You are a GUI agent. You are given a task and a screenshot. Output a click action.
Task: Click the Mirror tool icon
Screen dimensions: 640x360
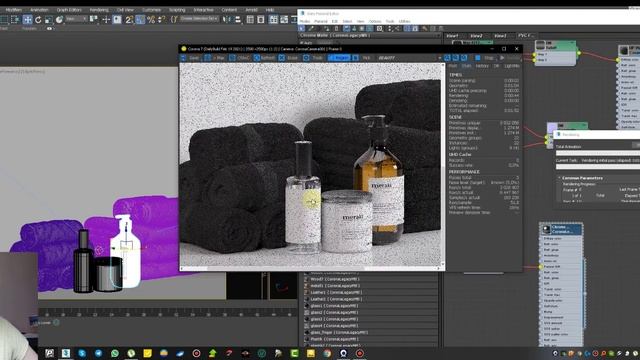[227, 19]
